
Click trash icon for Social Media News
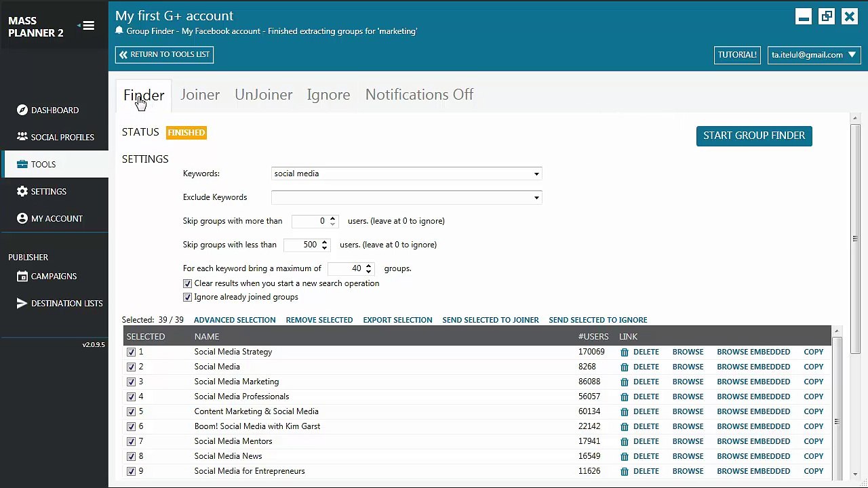click(x=625, y=456)
